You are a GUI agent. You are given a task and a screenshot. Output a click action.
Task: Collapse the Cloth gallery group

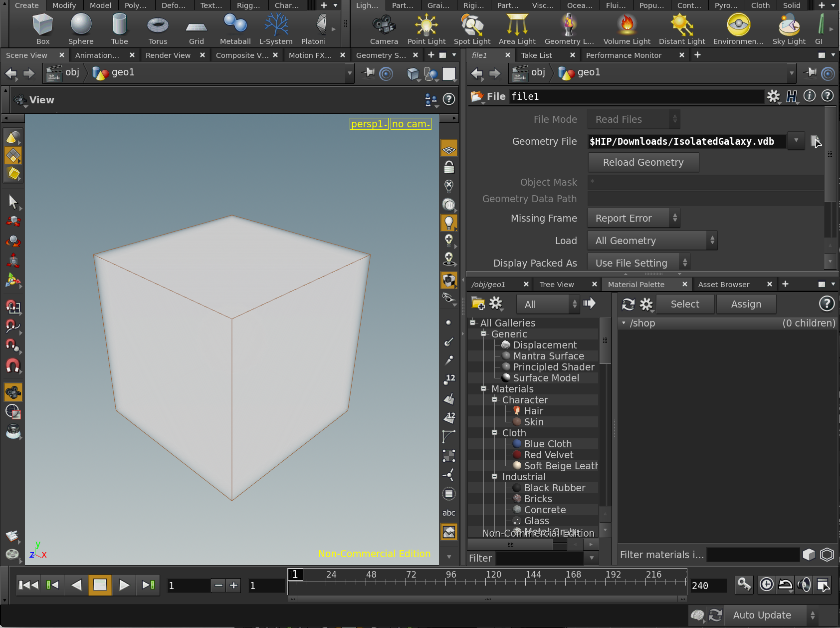click(495, 433)
